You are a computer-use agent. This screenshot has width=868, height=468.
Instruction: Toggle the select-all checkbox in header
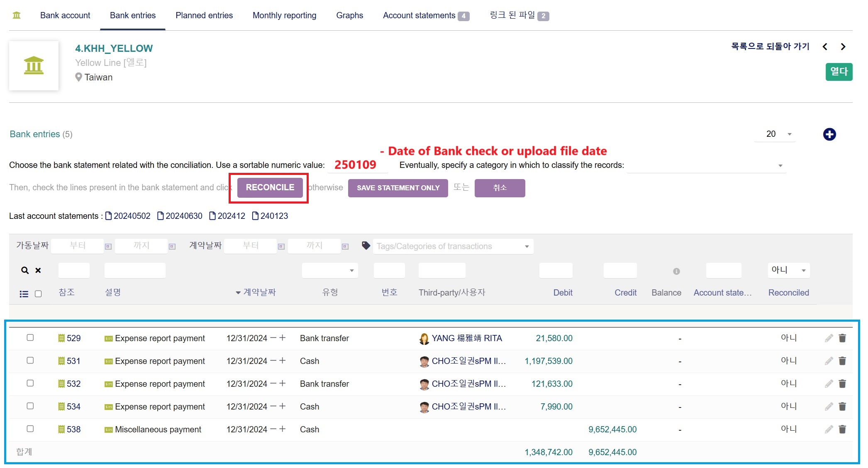38,294
